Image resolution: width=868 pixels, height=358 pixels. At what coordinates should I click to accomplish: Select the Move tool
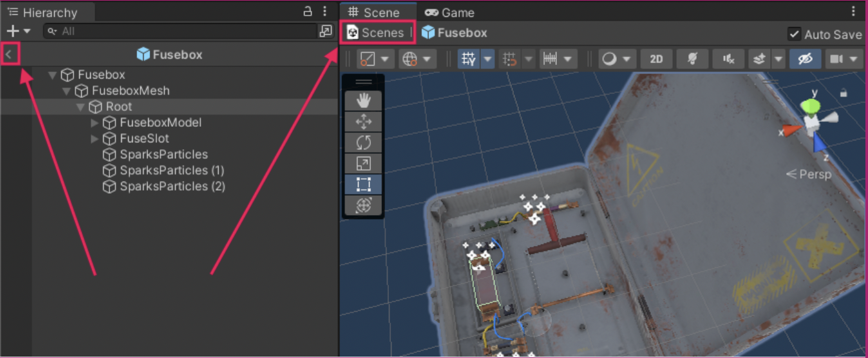point(364,121)
